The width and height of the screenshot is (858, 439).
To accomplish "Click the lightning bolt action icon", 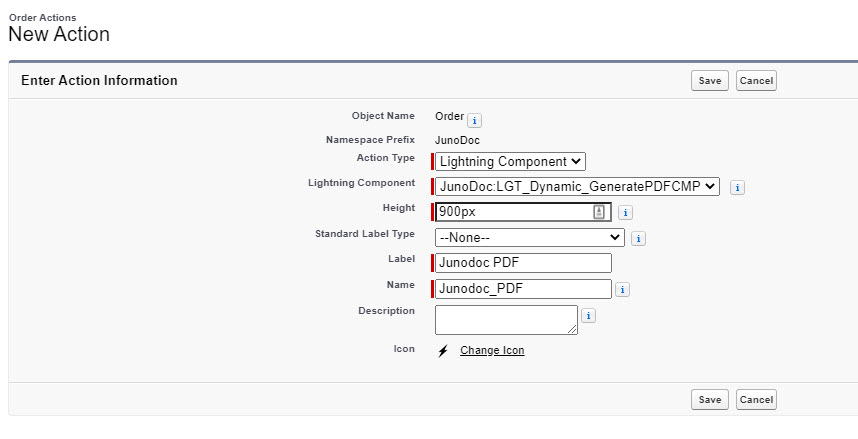I will [x=443, y=351].
